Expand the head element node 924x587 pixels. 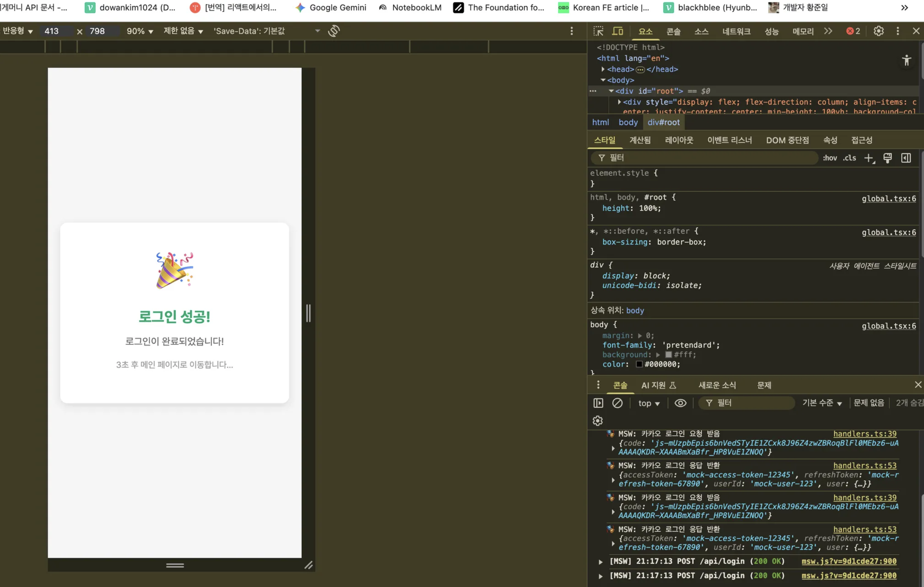603,69
